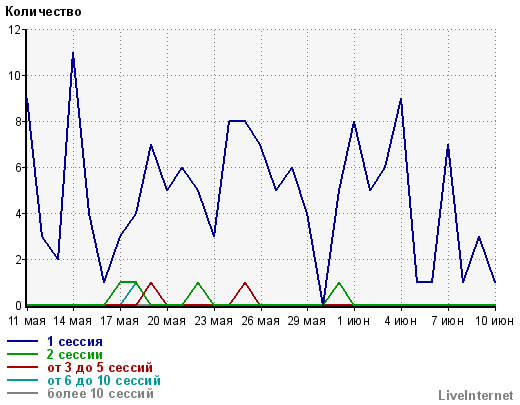Click the '1 сессия' legend label
Viewport: 520px width, 405px height.
coord(75,342)
